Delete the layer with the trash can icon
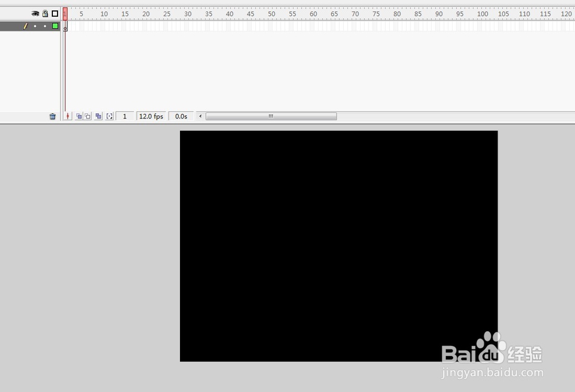Viewport: 575px width, 392px height. (x=52, y=116)
